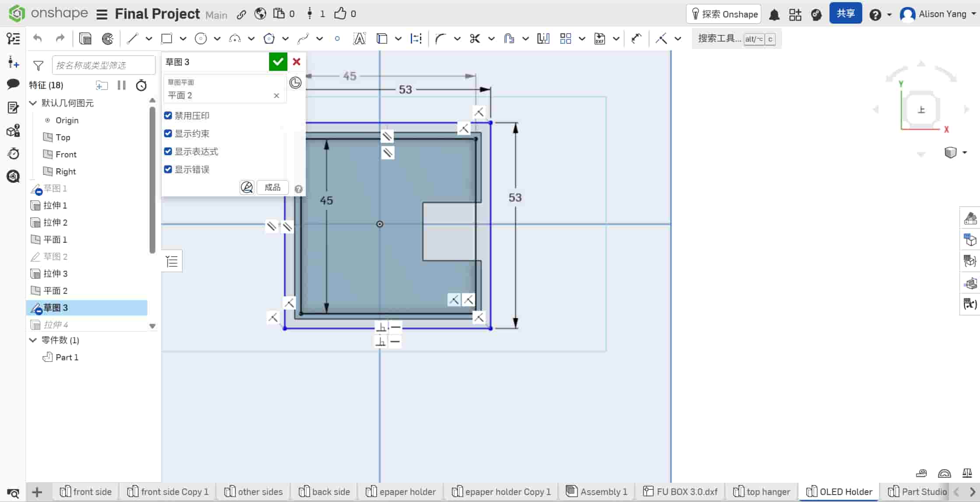Open the rollback timer icon in features header
This screenshot has width=980, height=502.
141,85
